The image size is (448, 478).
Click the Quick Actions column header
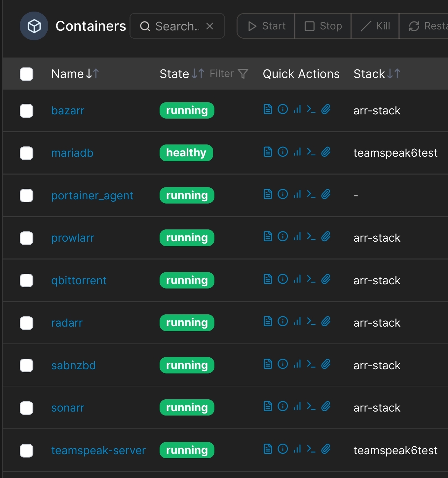301,74
